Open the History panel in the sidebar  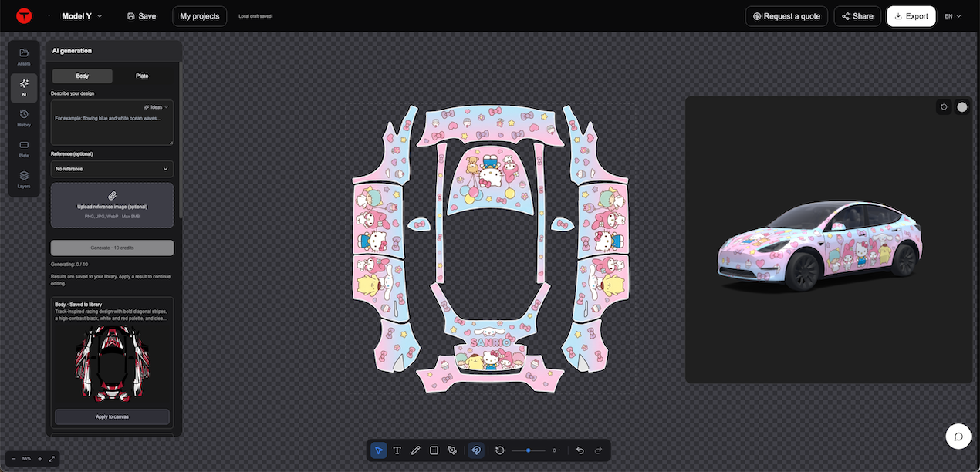24,118
